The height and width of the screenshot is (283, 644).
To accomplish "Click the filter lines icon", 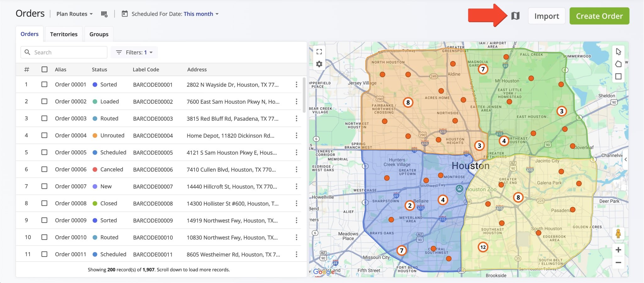I will (119, 52).
